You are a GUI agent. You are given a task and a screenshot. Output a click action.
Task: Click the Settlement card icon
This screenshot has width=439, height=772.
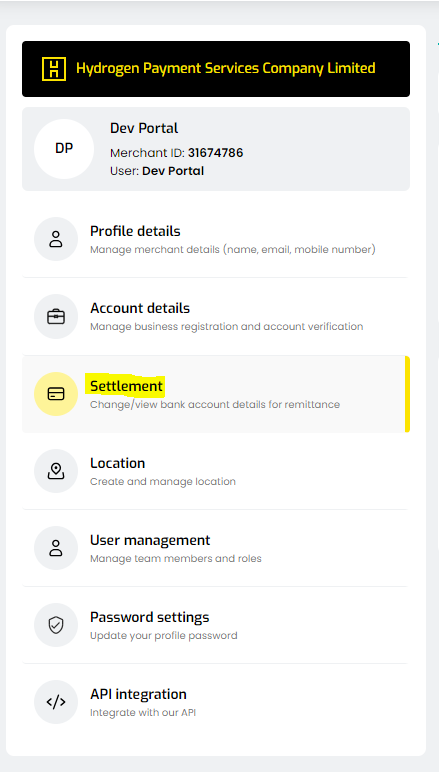click(x=56, y=394)
